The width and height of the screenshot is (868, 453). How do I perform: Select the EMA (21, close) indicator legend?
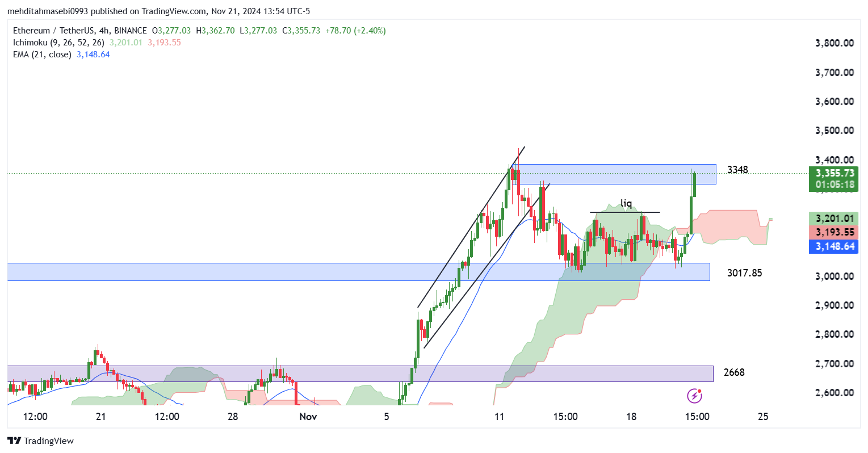pos(42,54)
